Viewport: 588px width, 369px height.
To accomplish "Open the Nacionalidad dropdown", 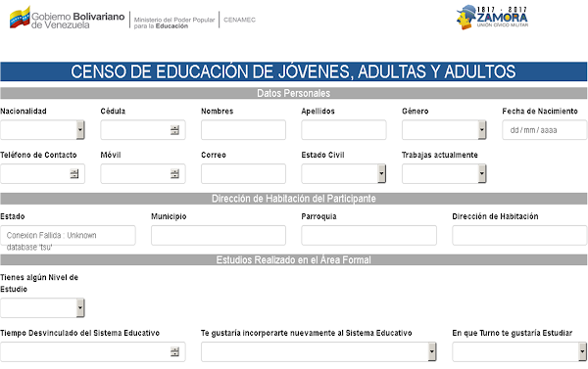I will [42, 130].
